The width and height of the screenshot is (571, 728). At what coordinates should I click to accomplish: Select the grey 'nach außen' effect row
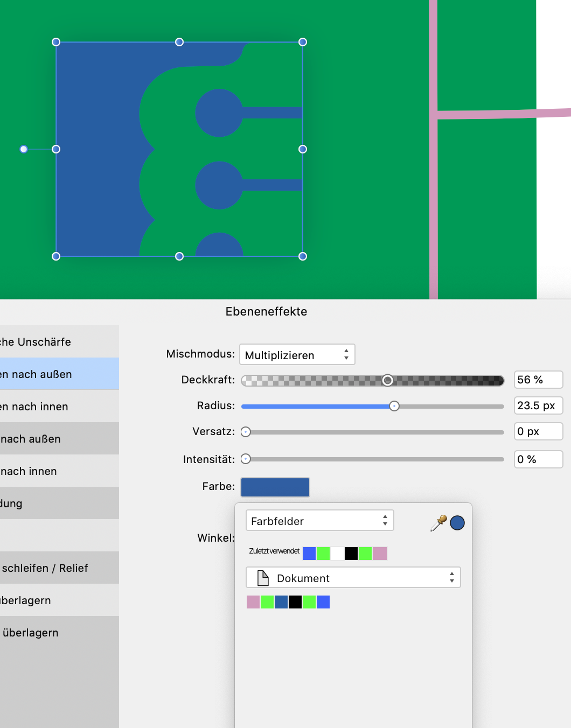pos(59,438)
